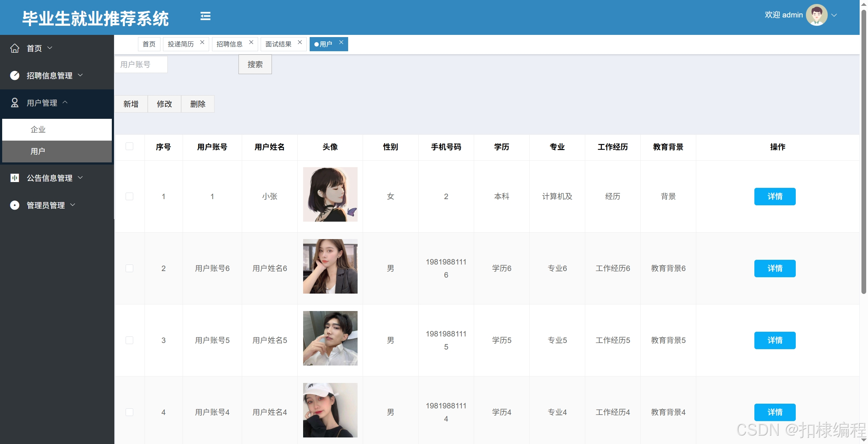868x444 pixels.
Task: Click the 教育背景 column header
Action: [x=668, y=147]
